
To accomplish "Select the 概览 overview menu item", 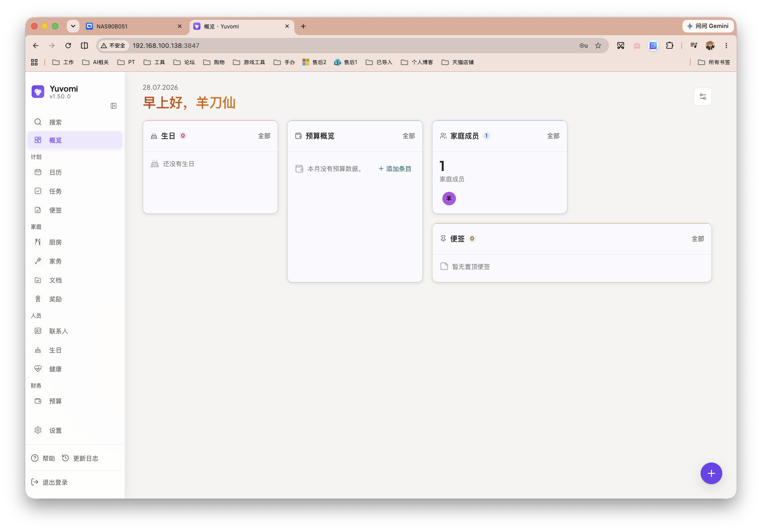I will 75,140.
